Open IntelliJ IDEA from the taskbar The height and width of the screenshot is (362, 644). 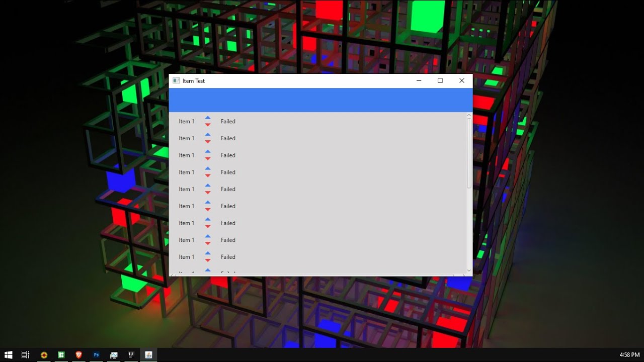click(131, 355)
